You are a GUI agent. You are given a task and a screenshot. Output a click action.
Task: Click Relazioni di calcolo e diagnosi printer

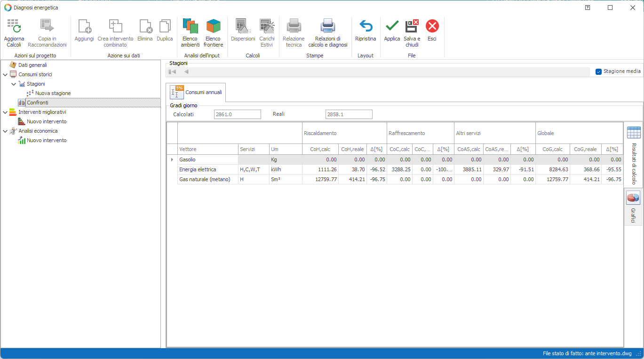click(327, 26)
